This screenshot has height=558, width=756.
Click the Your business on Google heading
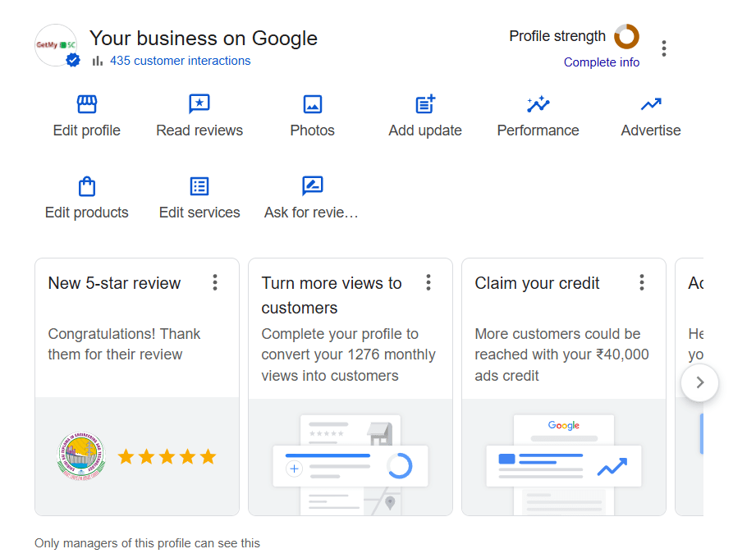[x=204, y=38]
